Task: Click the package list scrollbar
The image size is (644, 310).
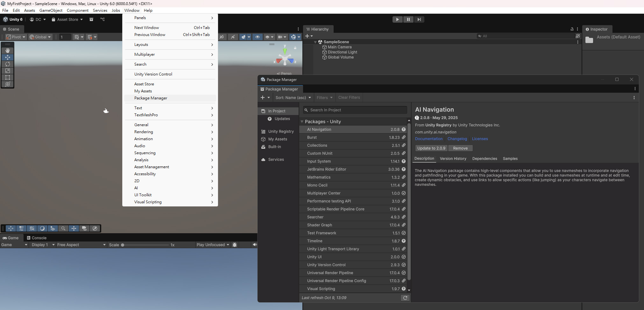Action: coord(409,201)
